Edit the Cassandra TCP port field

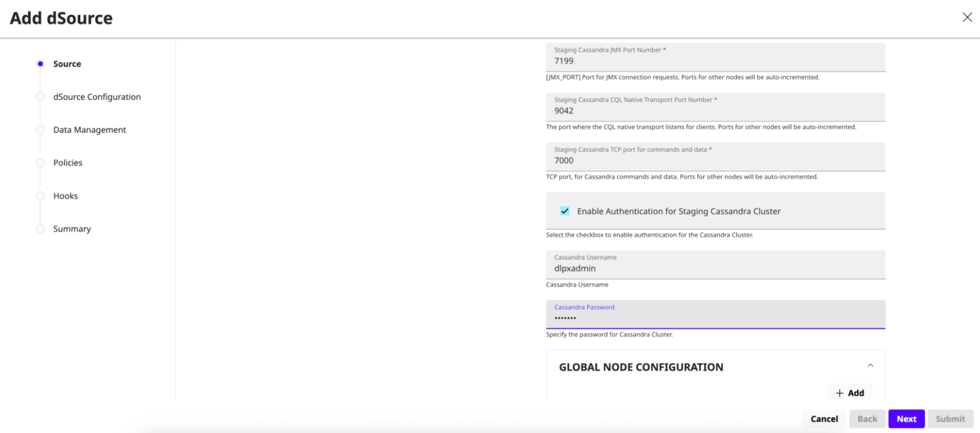tap(715, 161)
